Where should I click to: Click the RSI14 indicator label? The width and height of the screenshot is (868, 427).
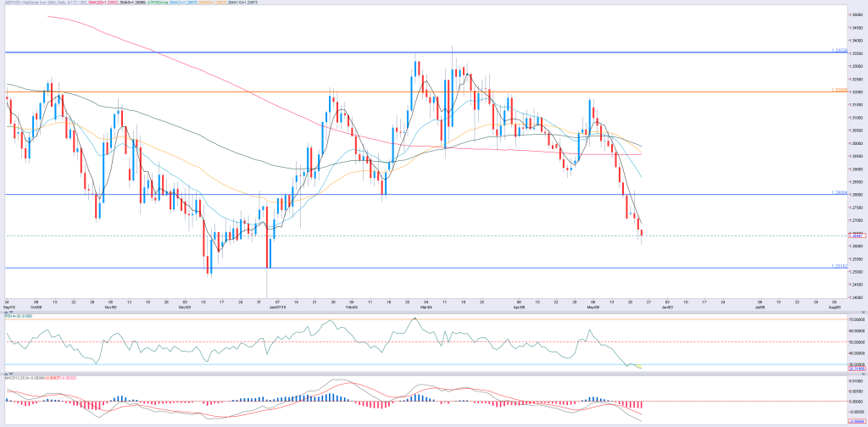pos(19,316)
